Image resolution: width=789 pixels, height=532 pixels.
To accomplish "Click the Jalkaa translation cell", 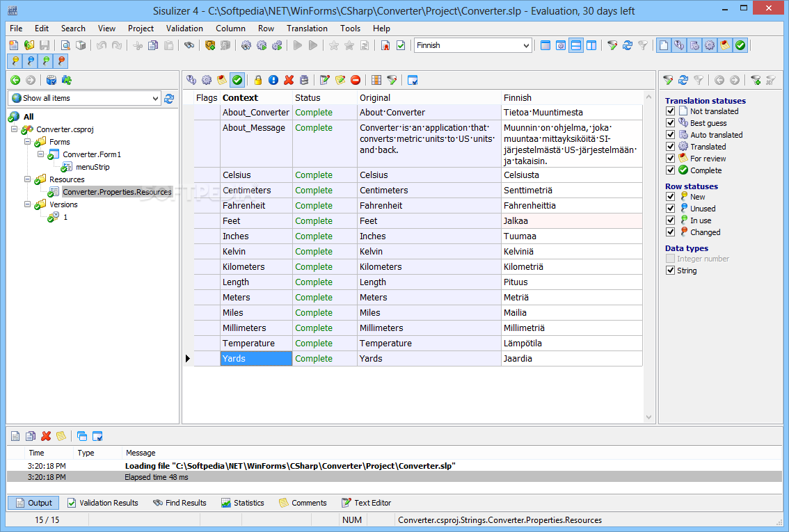I will 572,220.
